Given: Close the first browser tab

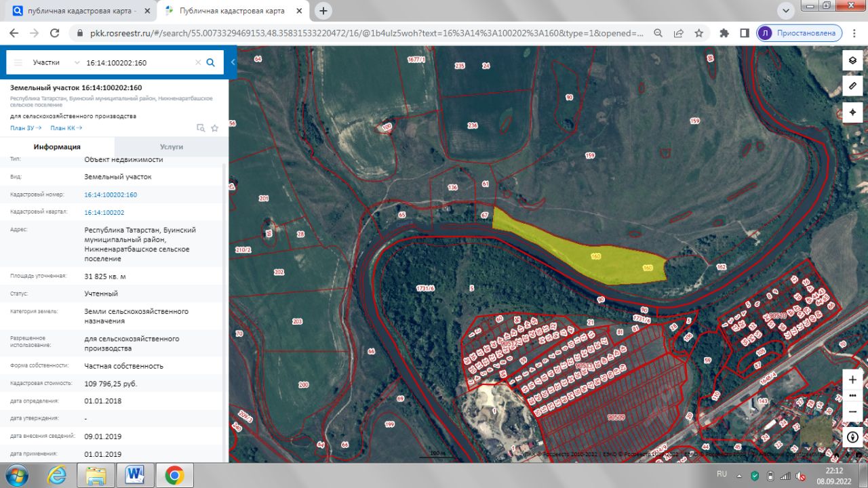Looking at the screenshot, I should pos(147,11).
